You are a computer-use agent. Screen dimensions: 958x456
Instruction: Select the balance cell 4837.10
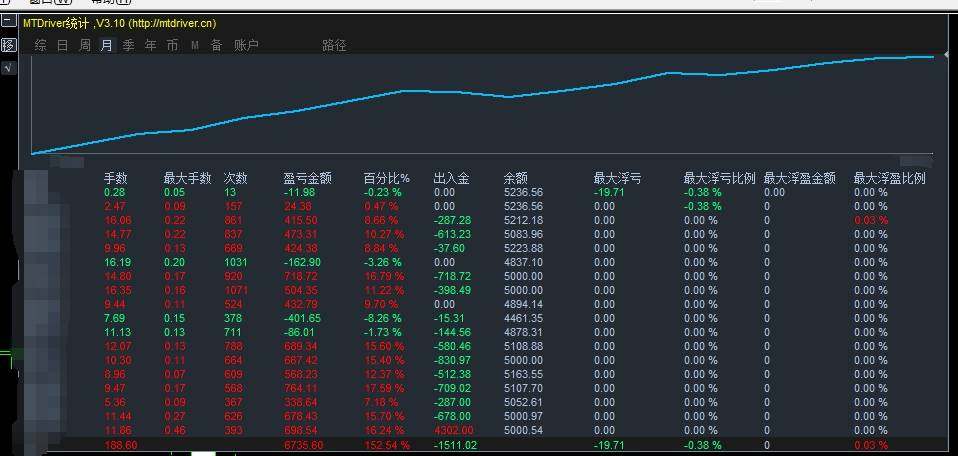coord(524,262)
